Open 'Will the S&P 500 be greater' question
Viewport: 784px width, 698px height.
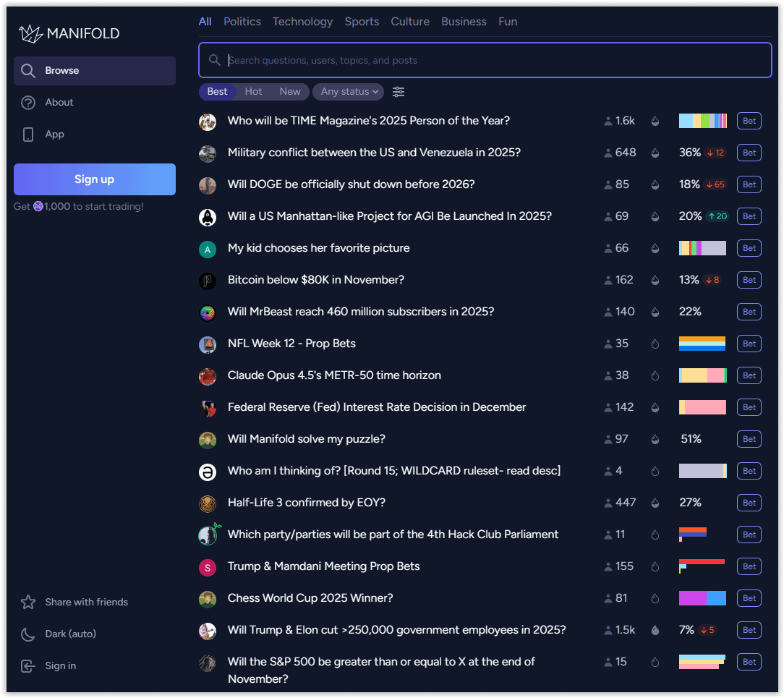pyautogui.click(x=381, y=671)
